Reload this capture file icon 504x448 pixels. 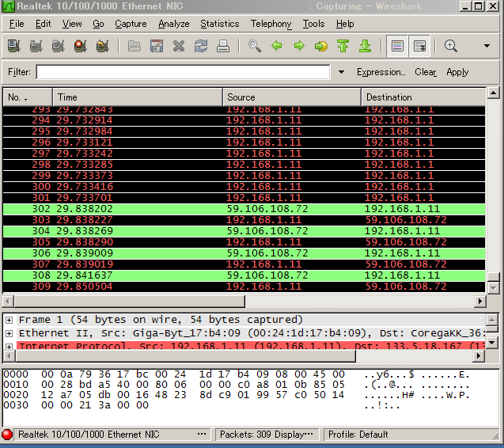tap(201, 46)
